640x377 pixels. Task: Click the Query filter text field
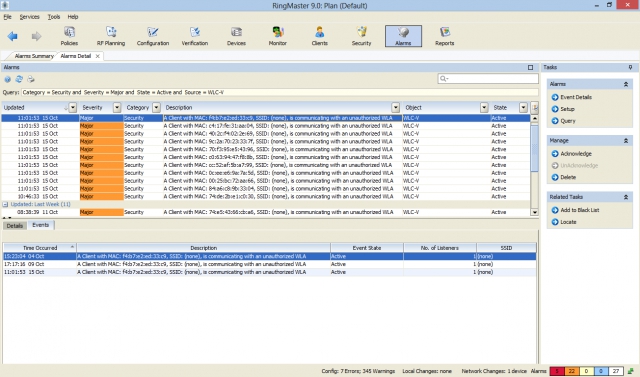tap(280, 93)
